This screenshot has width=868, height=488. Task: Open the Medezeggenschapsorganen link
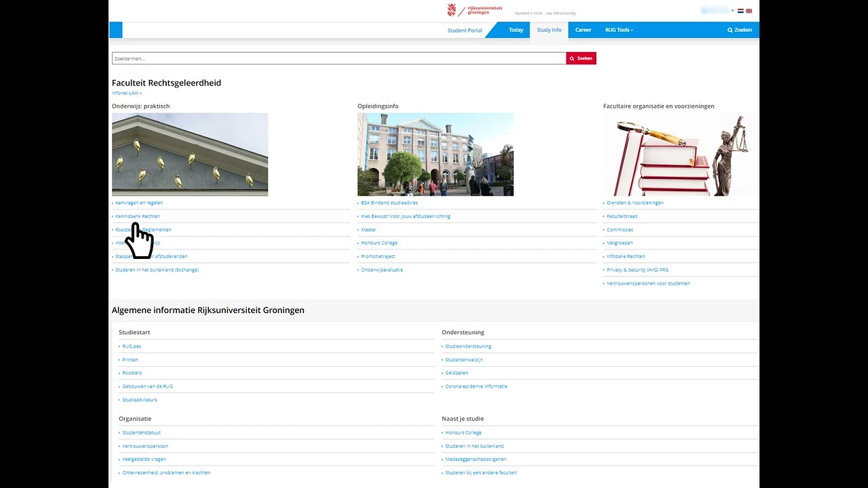point(475,460)
